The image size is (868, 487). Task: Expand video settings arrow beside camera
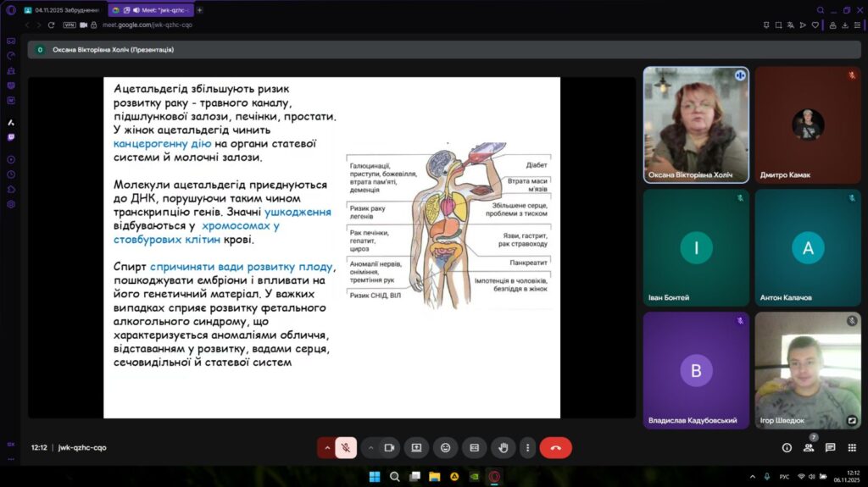click(x=370, y=447)
